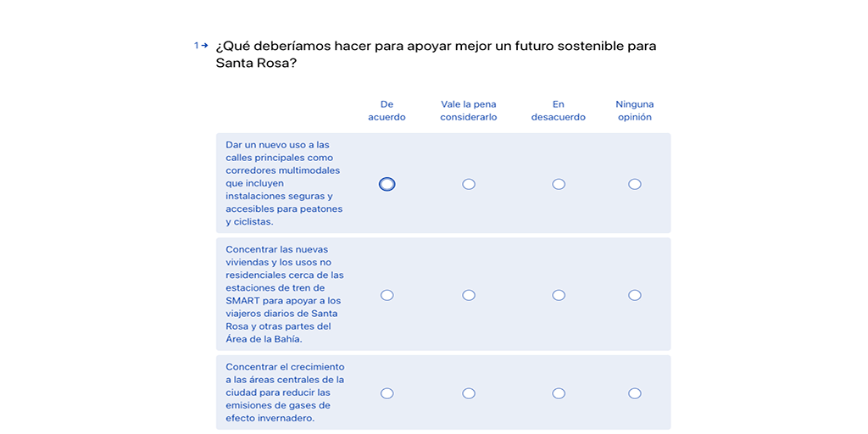Click the 'En desacuerdo' column header
Viewport: 868px width, 434px height.
point(559,111)
